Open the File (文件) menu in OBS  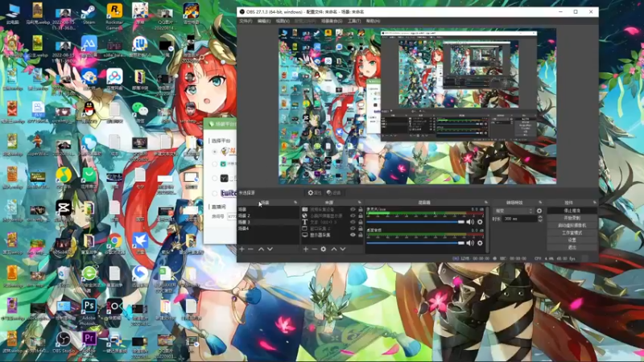245,21
